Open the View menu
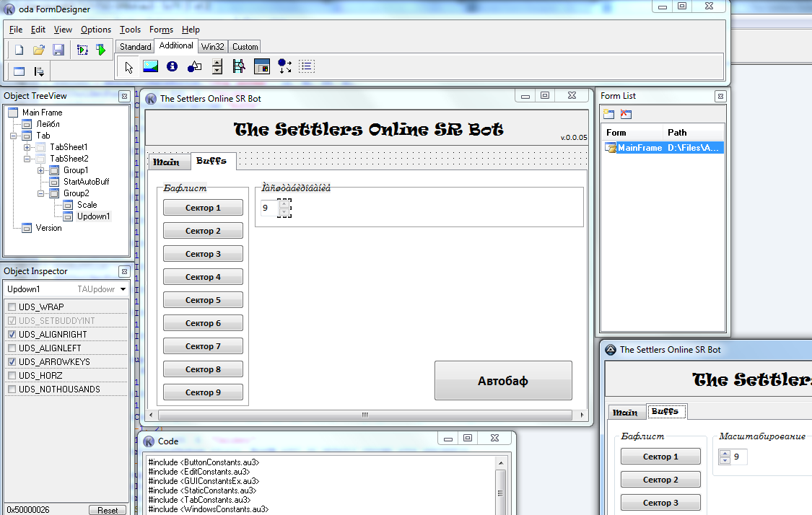 [63, 30]
